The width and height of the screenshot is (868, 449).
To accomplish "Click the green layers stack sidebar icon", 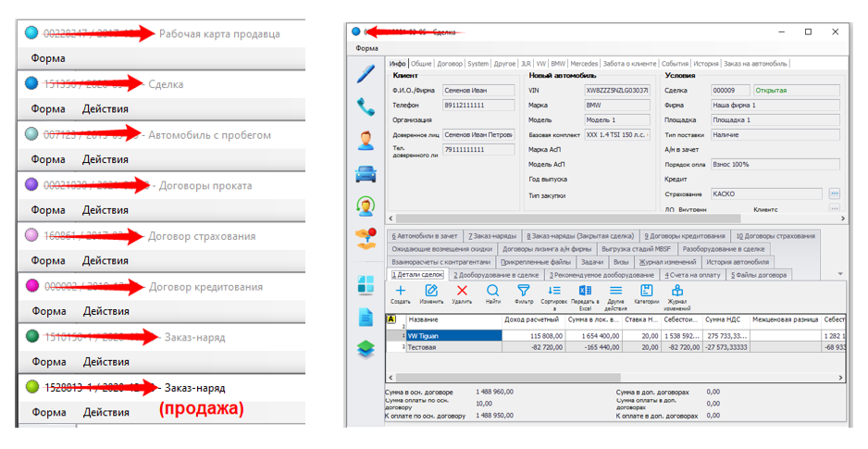I will (x=366, y=348).
